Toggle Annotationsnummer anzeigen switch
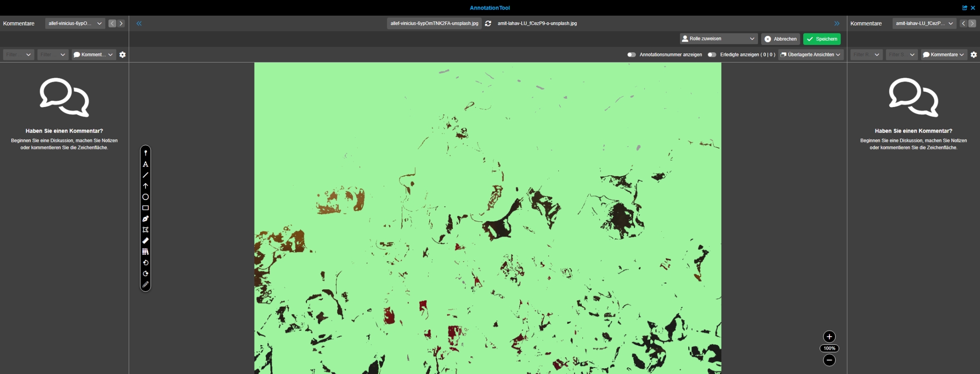980x374 pixels. coord(631,55)
